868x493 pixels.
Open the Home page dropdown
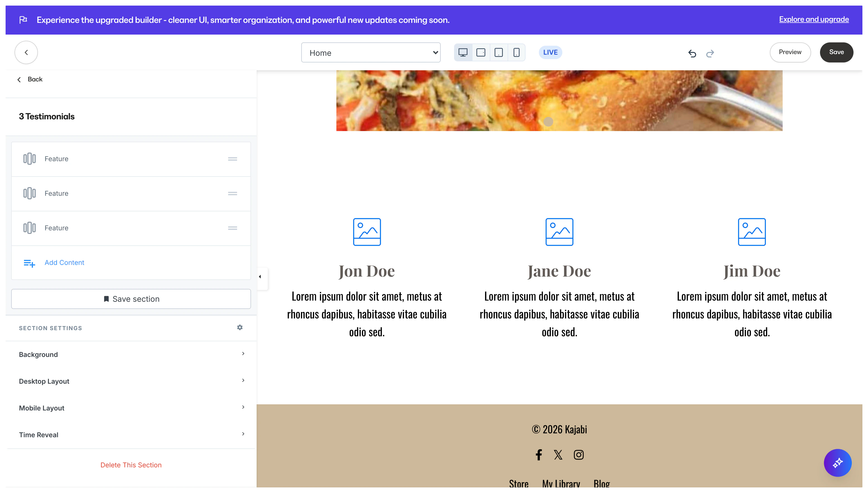click(x=370, y=52)
